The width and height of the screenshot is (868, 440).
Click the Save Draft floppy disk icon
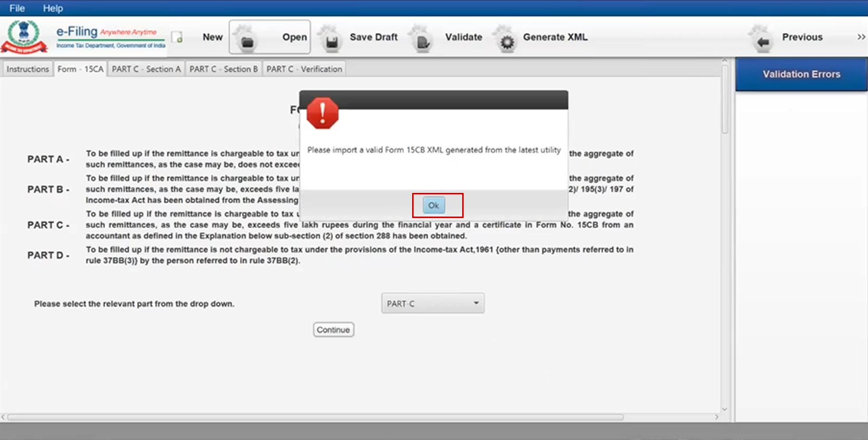[332, 41]
